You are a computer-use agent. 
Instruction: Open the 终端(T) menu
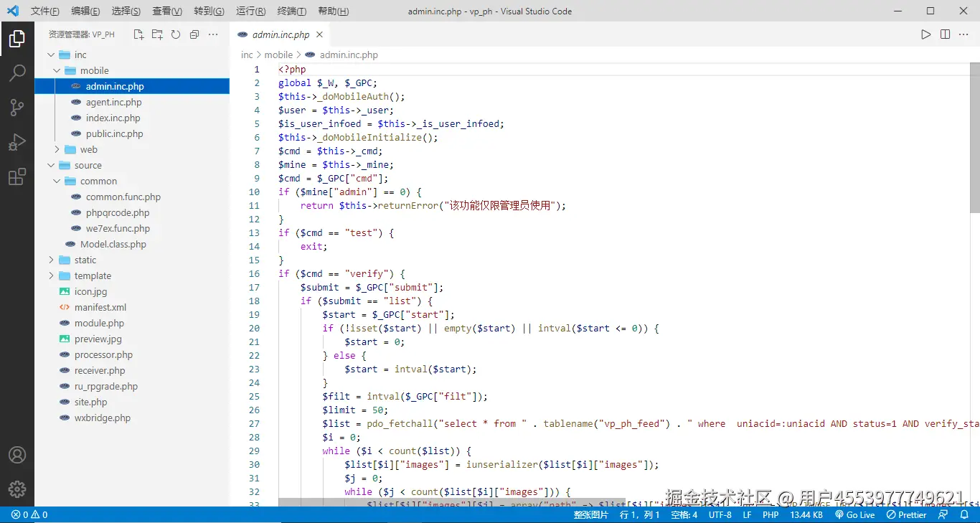click(291, 11)
